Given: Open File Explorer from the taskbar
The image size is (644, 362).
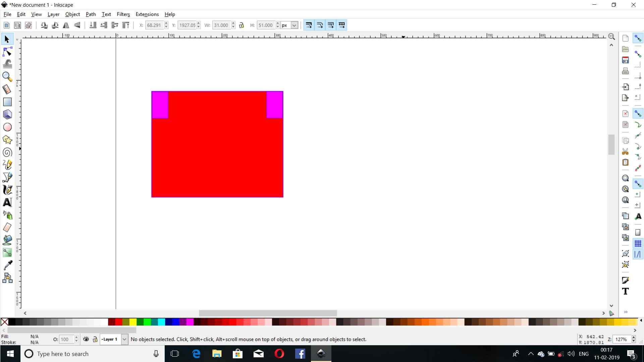Looking at the screenshot, I should [217, 354].
